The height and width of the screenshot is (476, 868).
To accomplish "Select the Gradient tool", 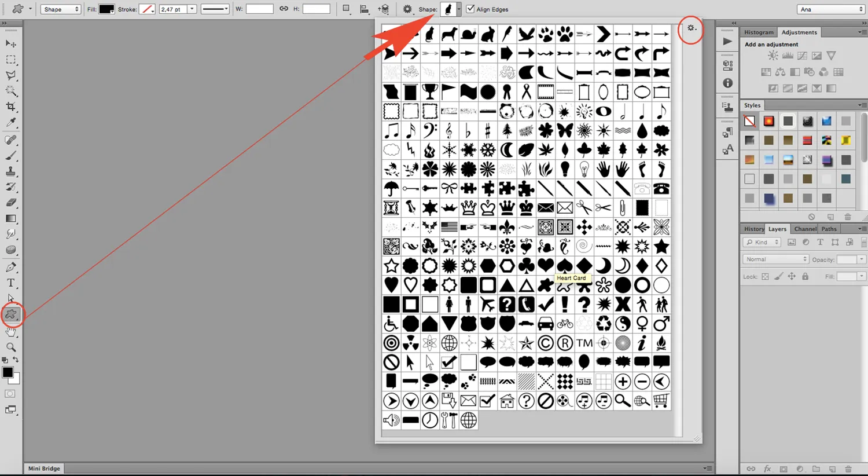I will (10, 218).
